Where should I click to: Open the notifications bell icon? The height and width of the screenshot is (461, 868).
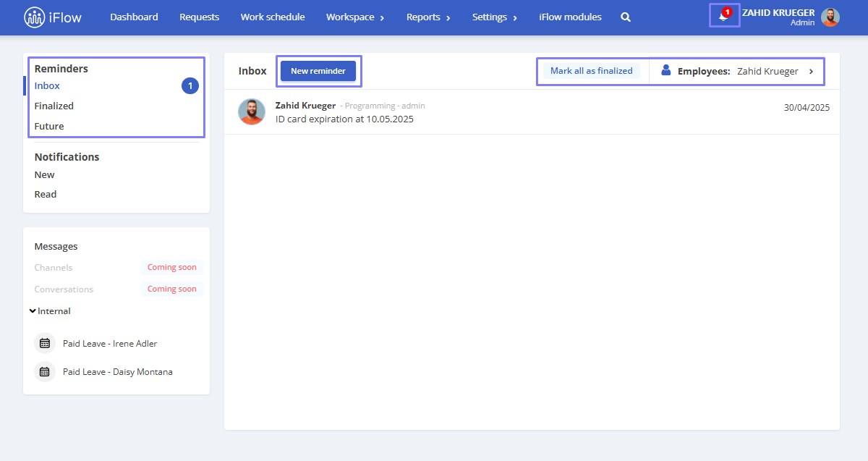coord(724,16)
